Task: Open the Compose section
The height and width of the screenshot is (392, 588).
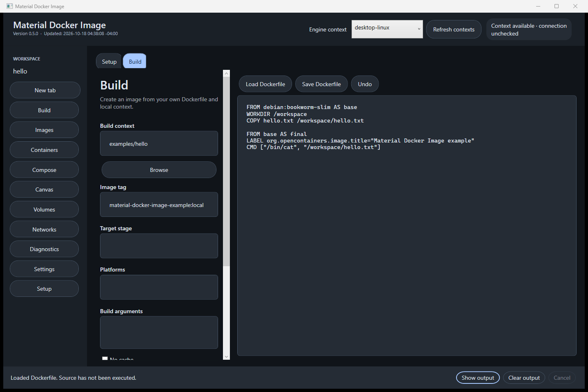Action: click(44, 170)
